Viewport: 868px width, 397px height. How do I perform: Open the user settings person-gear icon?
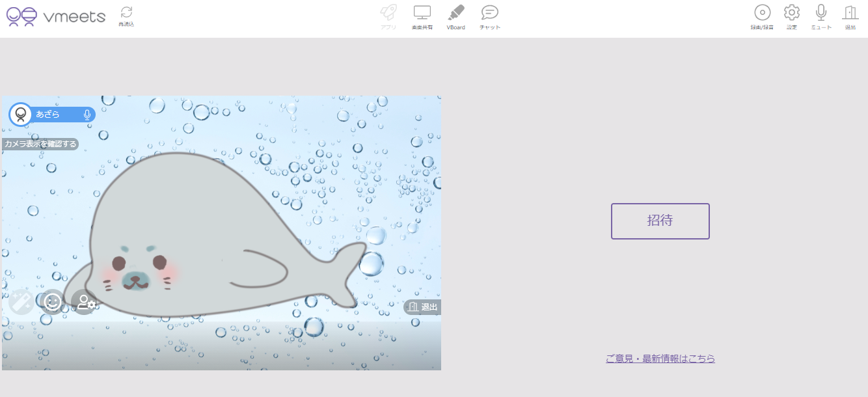click(85, 302)
